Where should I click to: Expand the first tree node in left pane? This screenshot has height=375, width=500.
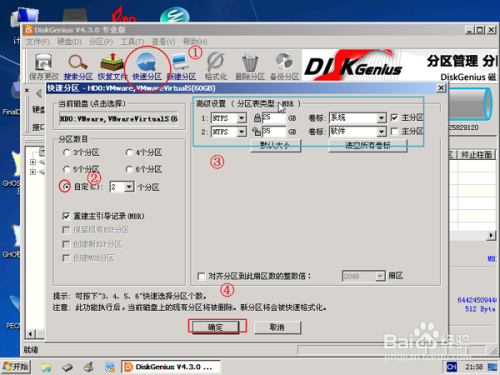pyautogui.click(x=33, y=162)
